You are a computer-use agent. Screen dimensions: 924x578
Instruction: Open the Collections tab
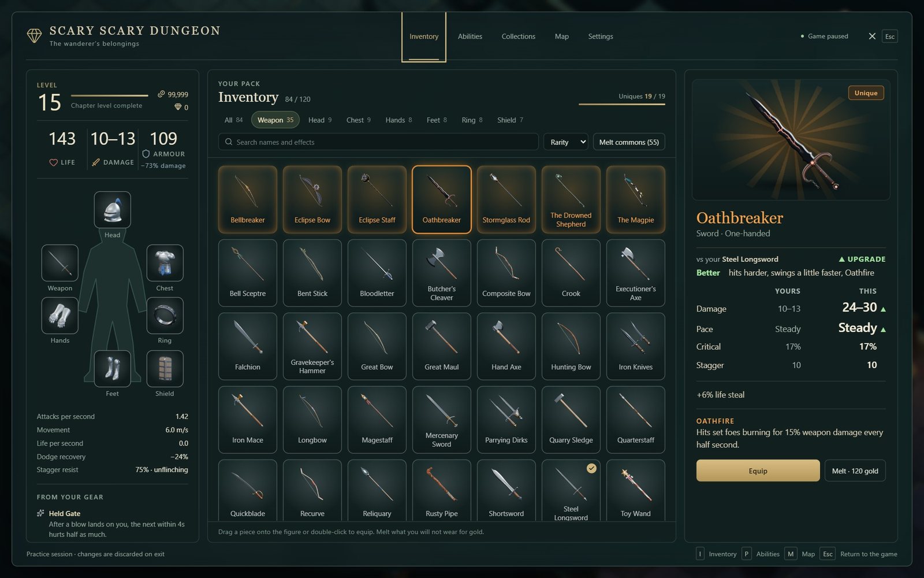pos(519,36)
